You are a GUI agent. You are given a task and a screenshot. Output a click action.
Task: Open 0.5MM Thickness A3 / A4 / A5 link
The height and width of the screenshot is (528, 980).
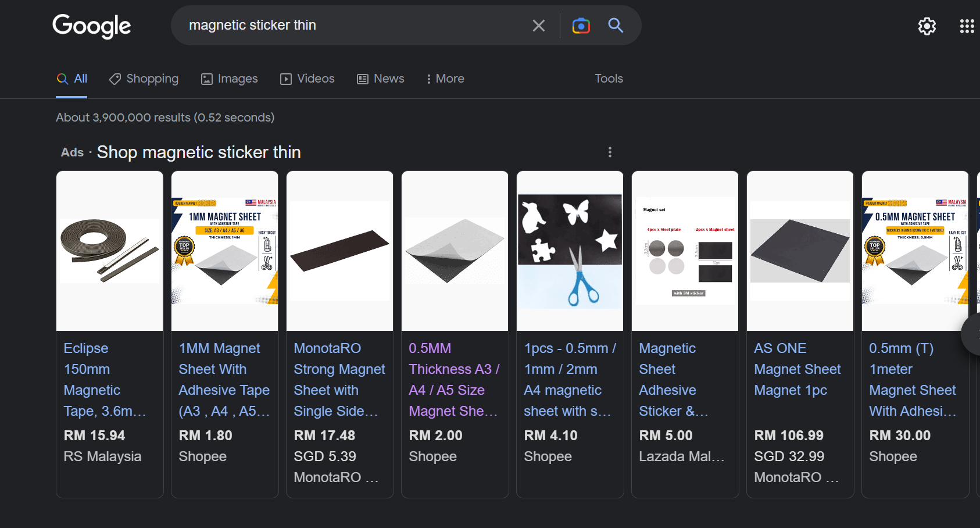[454, 380]
